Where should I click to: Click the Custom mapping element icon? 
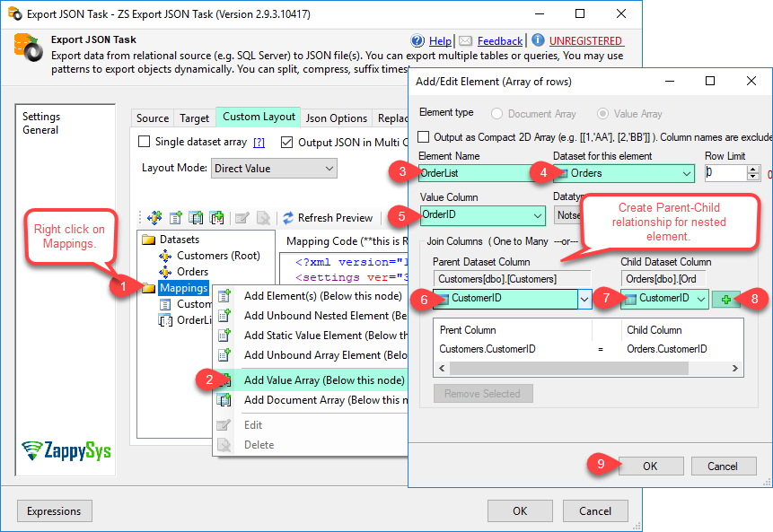[x=165, y=304]
